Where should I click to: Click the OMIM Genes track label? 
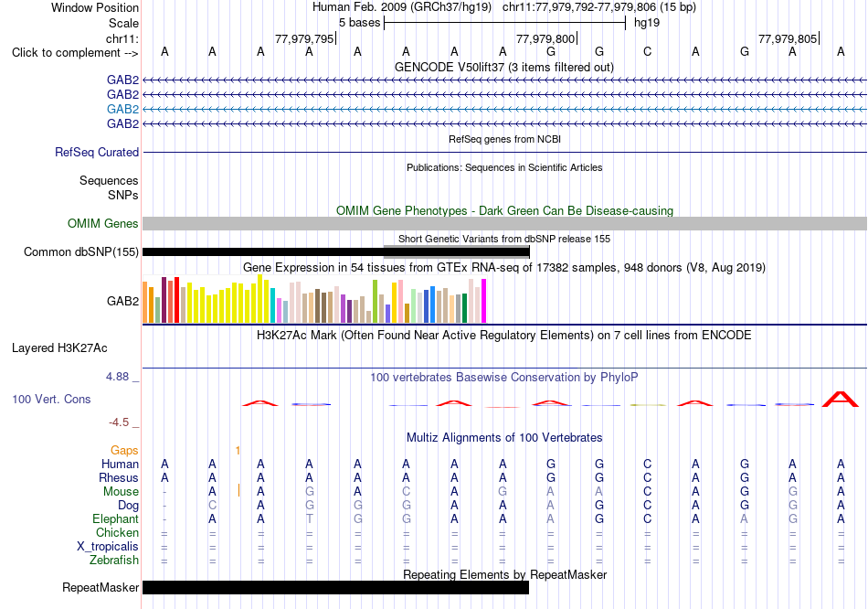tap(103, 223)
